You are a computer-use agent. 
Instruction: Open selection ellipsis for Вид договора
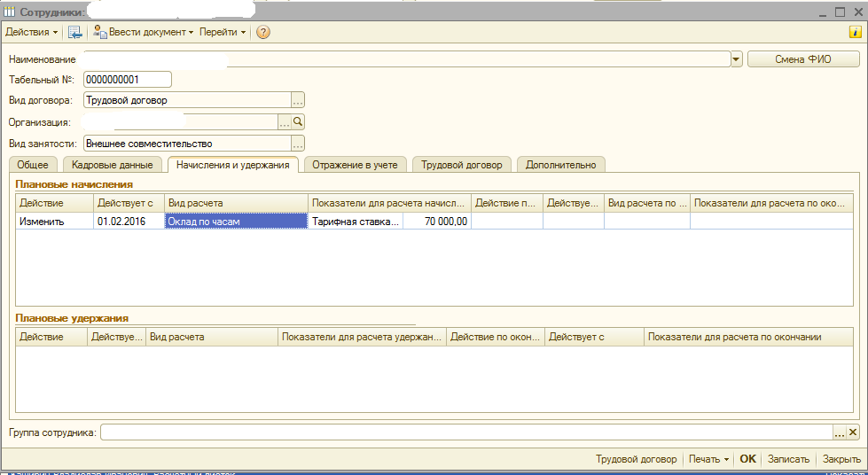click(298, 101)
